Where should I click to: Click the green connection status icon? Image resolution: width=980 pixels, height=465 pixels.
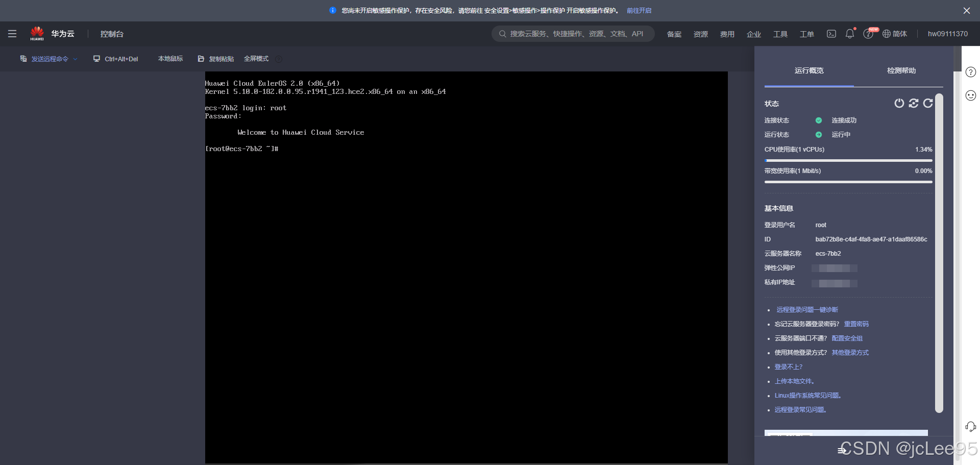coord(819,120)
